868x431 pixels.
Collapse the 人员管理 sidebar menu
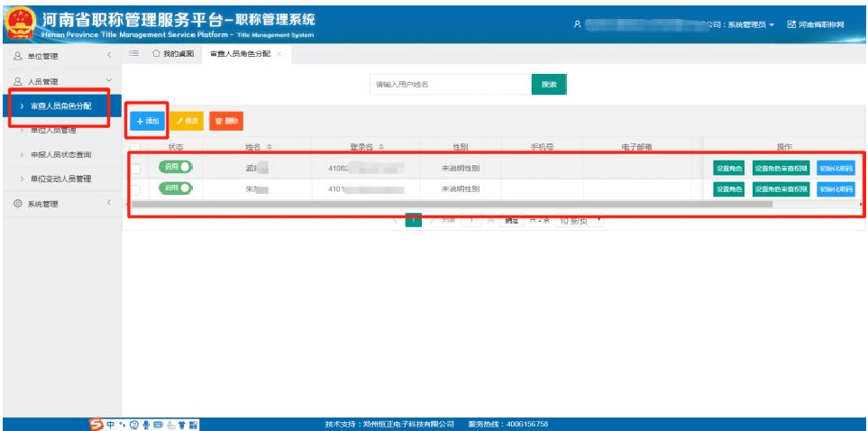click(109, 80)
